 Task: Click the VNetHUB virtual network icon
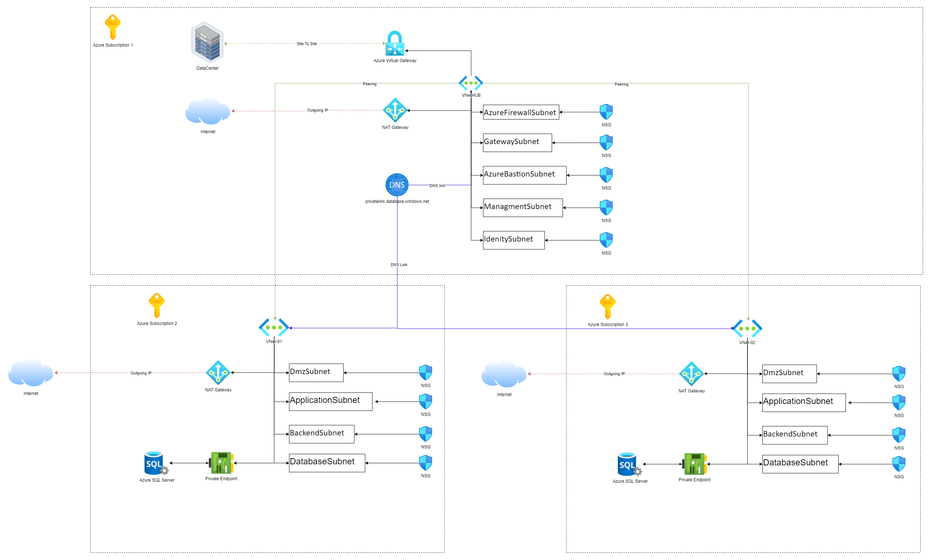tap(471, 83)
